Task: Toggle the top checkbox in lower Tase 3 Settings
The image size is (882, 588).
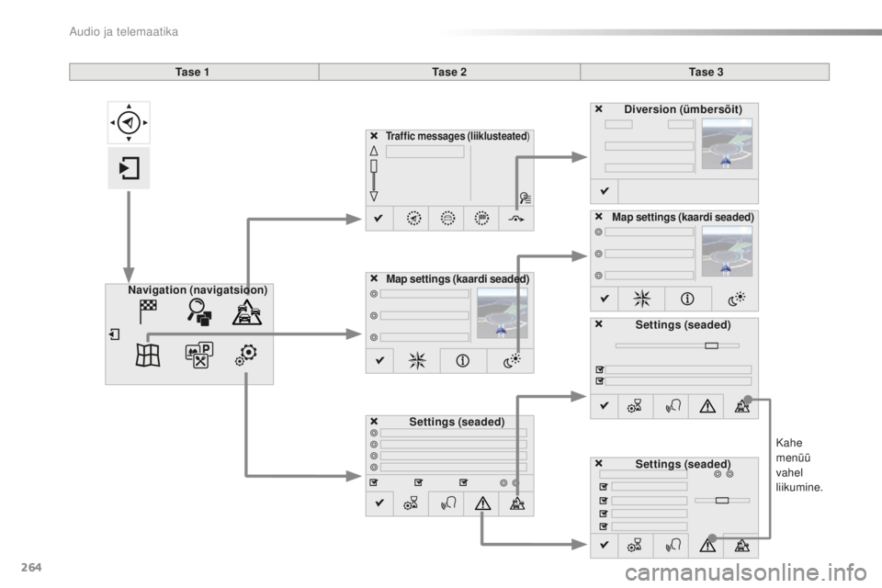Action: (603, 487)
